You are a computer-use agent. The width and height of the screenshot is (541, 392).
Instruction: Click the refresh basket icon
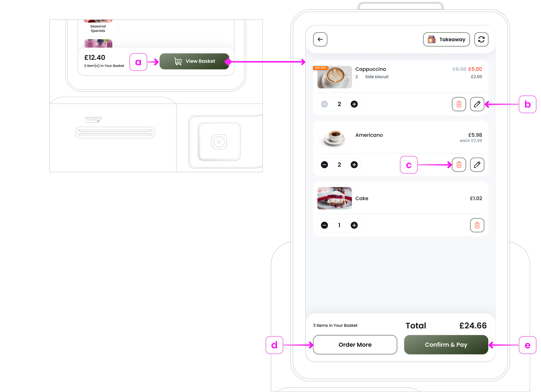pos(481,39)
